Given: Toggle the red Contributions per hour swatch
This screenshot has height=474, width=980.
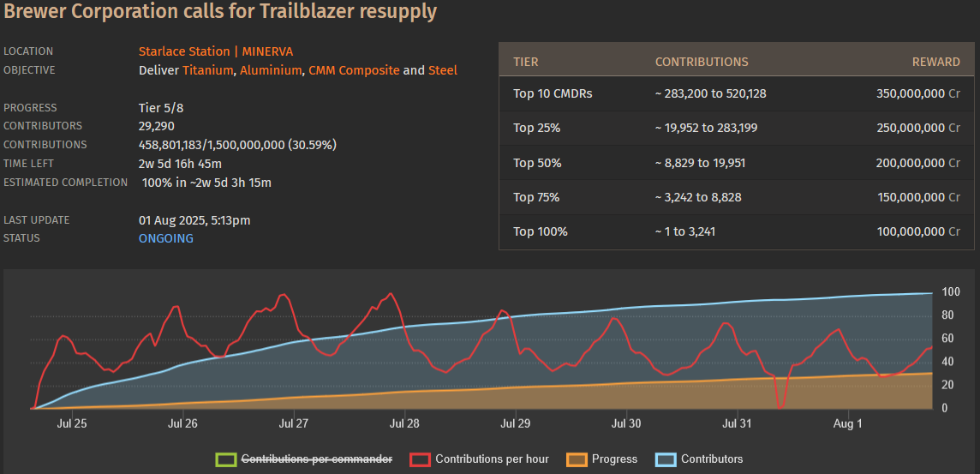Looking at the screenshot, I should (x=420, y=459).
